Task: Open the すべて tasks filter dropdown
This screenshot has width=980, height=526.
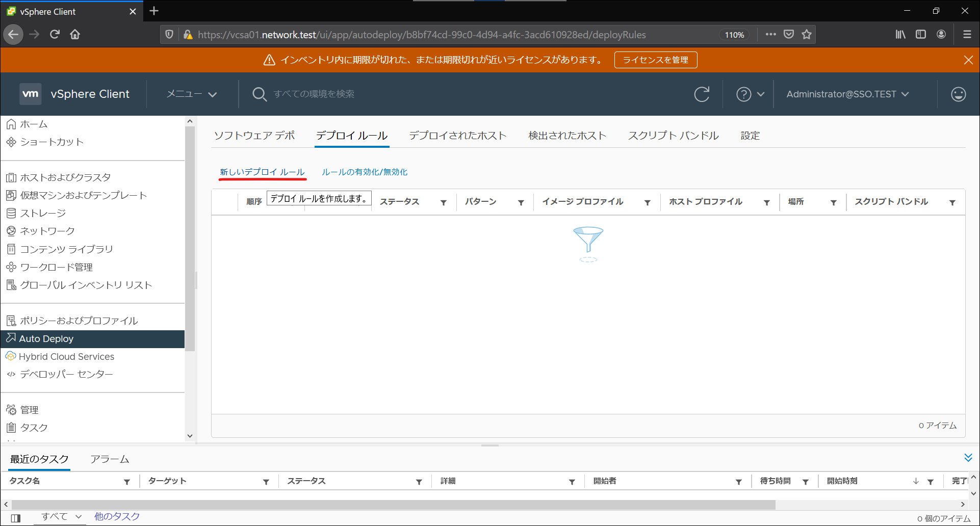Action: [61, 517]
